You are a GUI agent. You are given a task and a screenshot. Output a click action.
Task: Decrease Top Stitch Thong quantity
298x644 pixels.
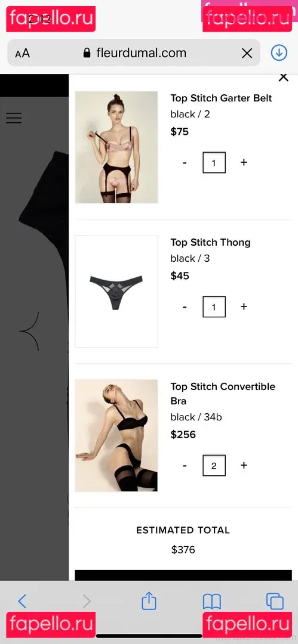185,307
